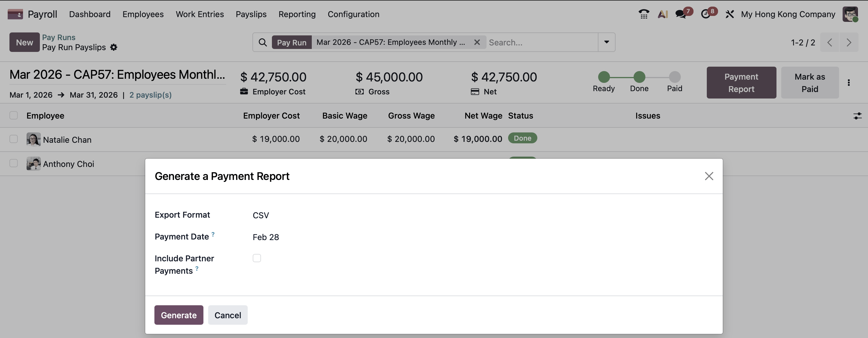The width and height of the screenshot is (868, 338).
Task: Follow the Pay Runs breadcrumb link
Action: 59,37
